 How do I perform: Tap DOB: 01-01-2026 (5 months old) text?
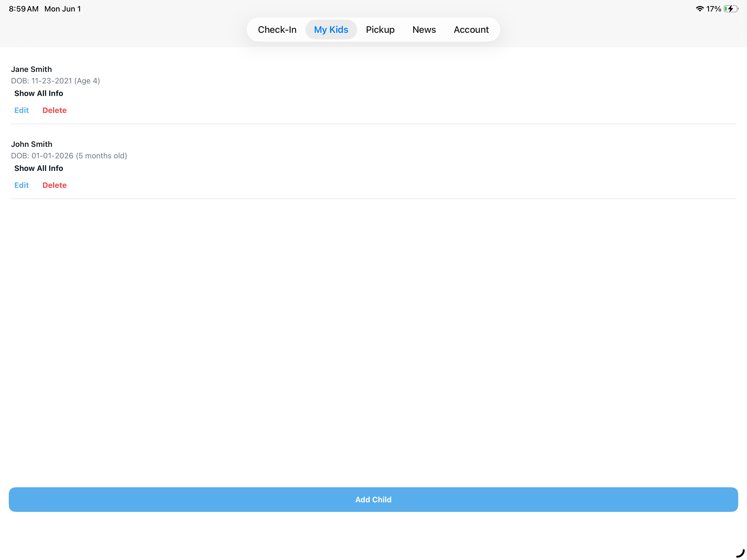(69, 156)
